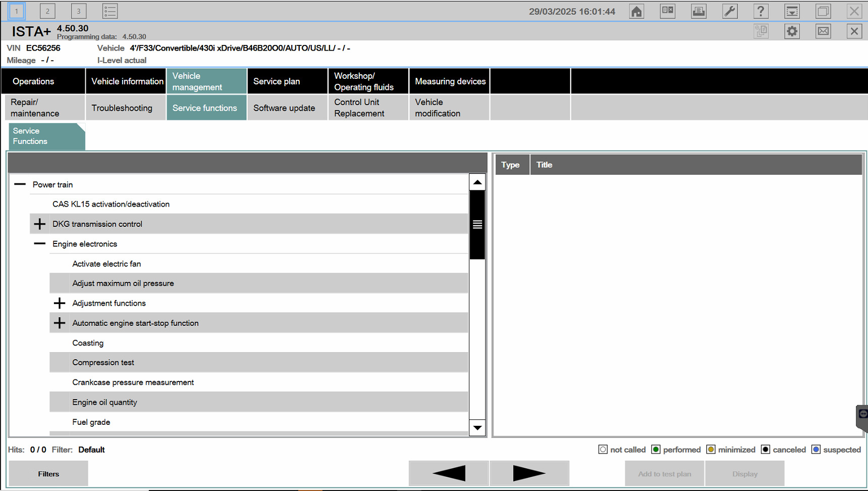Click the tree list scrollbar thumb
The image size is (868, 491).
(477, 225)
